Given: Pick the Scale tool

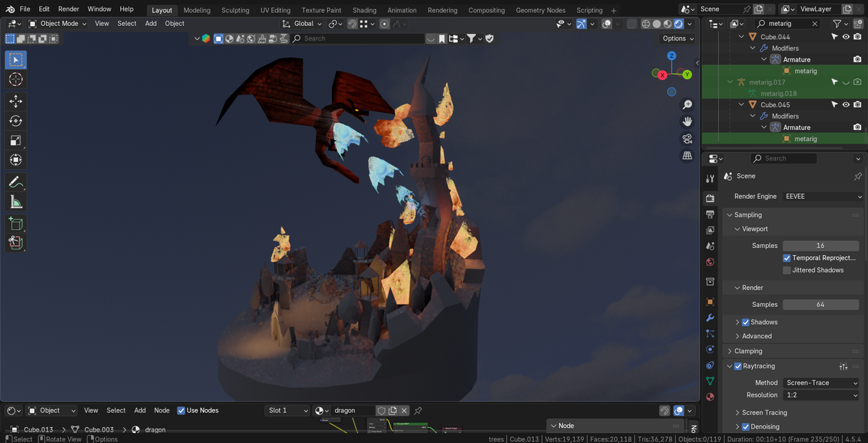Looking at the screenshot, I should click(x=15, y=140).
